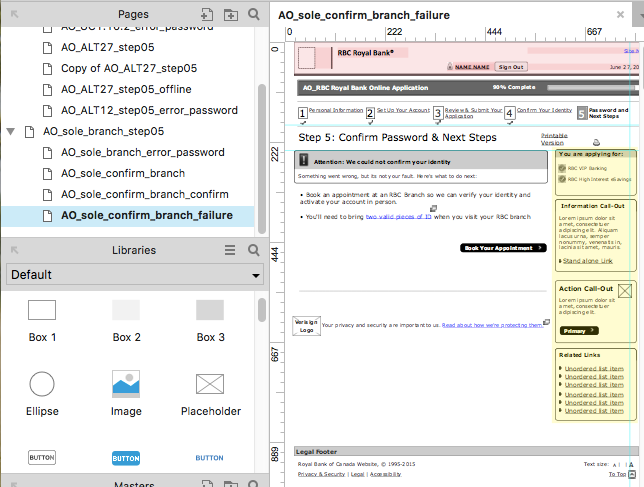Viewport: 644px width, 487px height.
Task: Click the two valid pieces of ID link
Action: pos(398,217)
